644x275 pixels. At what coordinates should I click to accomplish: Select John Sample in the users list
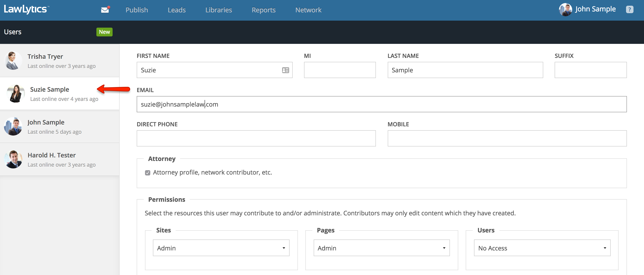point(60,126)
